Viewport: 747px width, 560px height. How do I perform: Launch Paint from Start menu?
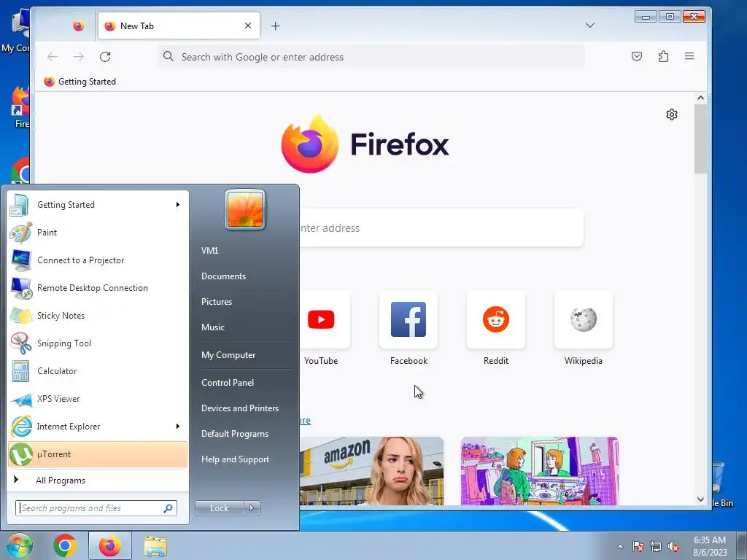pyautogui.click(x=98, y=233)
